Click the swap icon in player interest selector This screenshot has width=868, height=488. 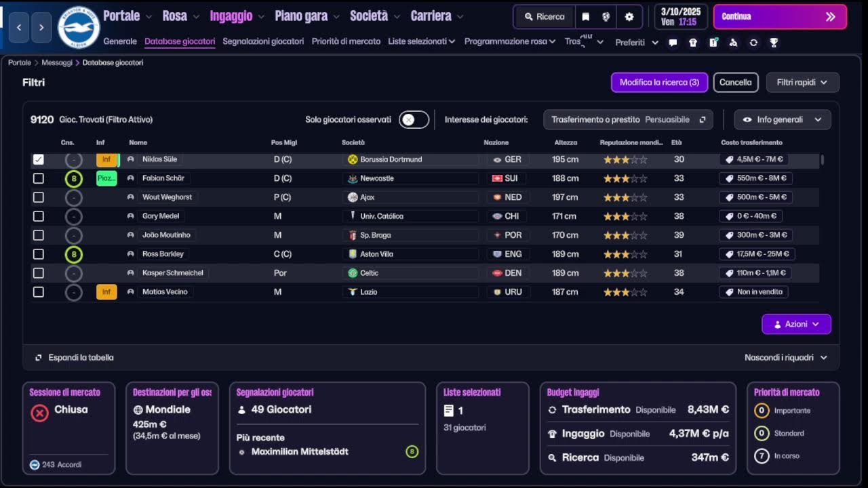click(x=703, y=120)
